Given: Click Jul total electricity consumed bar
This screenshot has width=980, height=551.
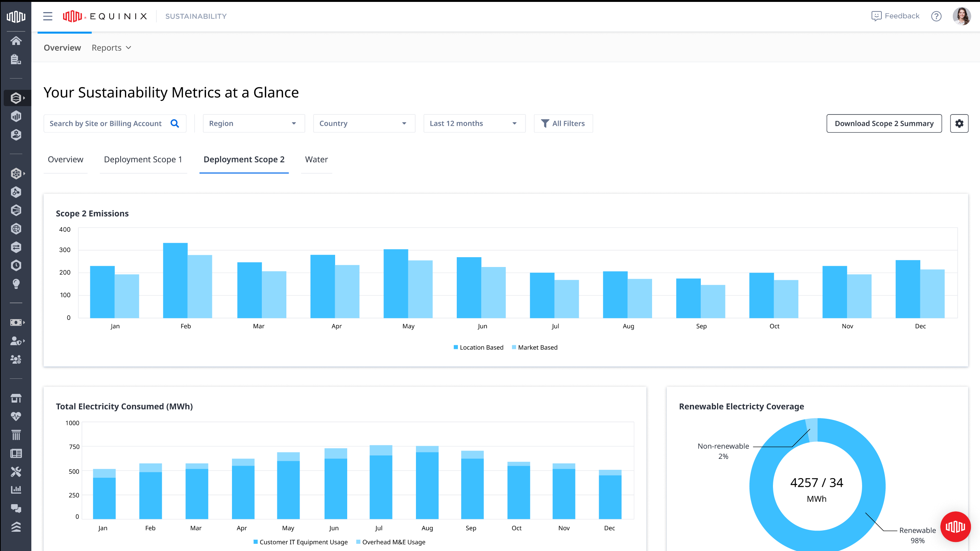Looking at the screenshot, I should click(381, 482).
